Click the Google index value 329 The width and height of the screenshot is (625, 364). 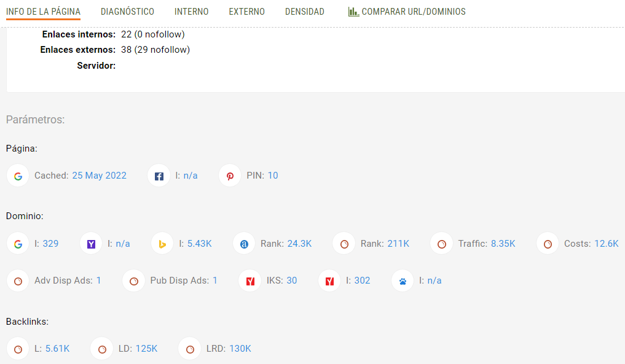[x=50, y=244]
